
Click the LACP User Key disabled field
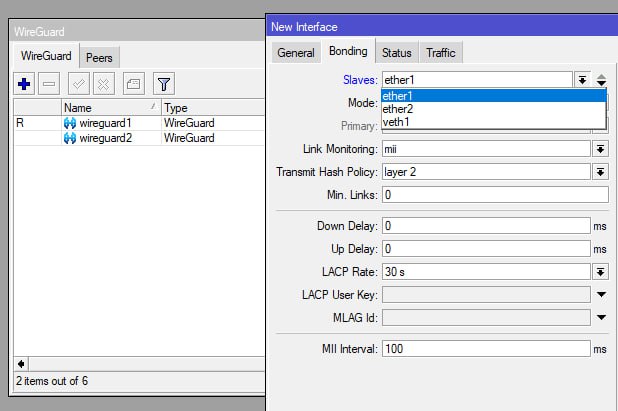486,294
